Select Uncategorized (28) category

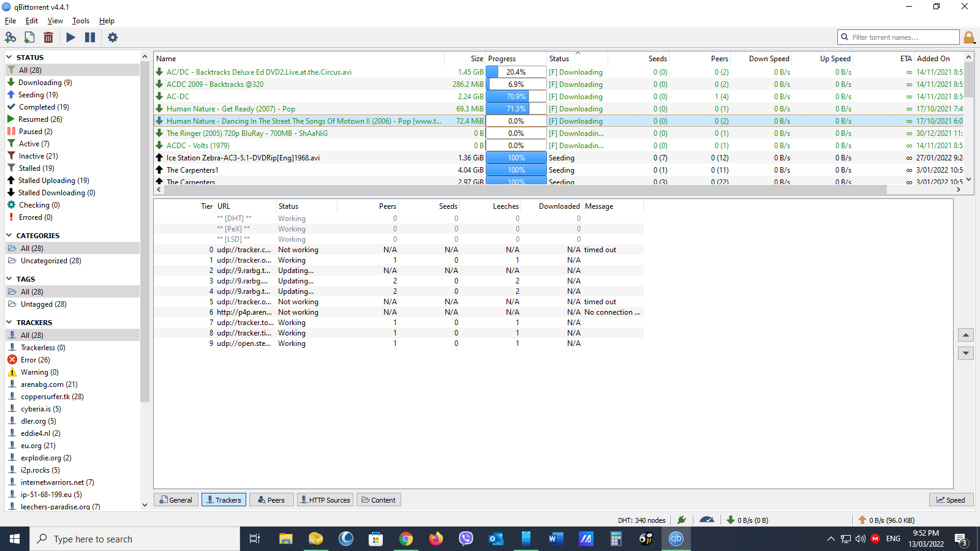(73, 261)
